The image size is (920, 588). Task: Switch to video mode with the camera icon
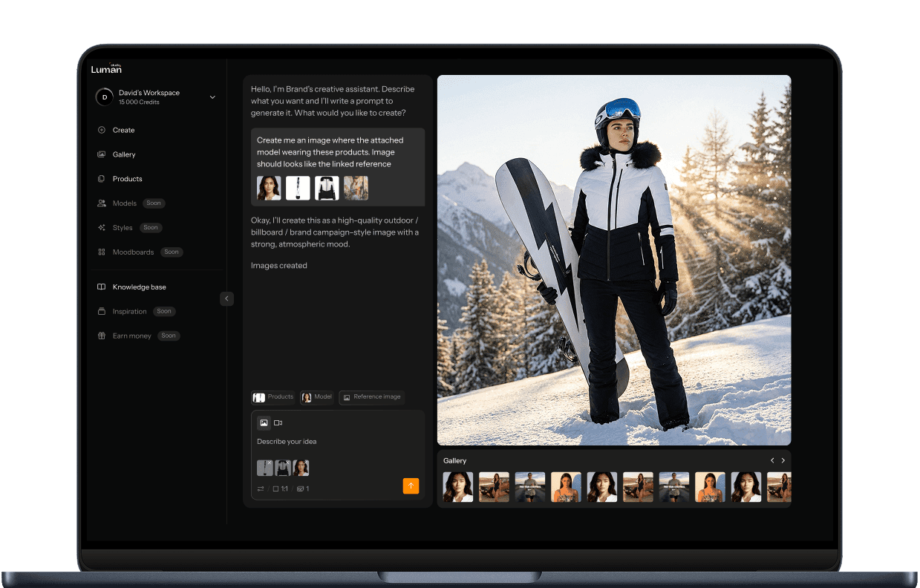[x=278, y=422]
